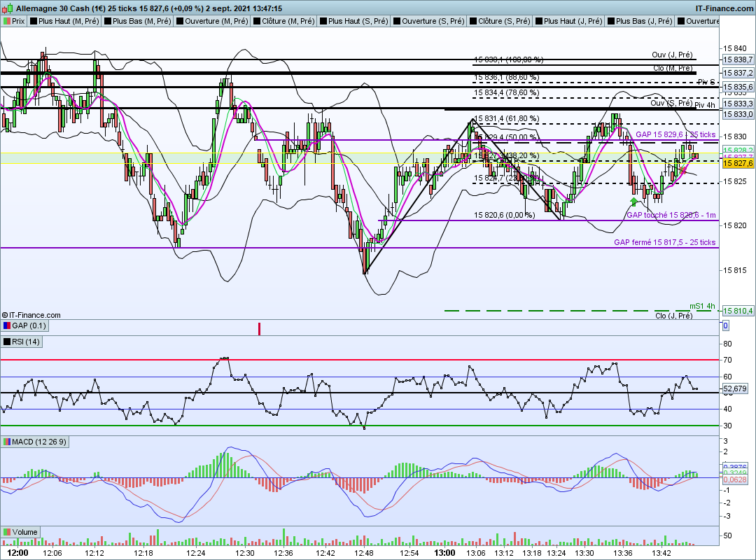Click the yellow 15 827,6 current price tag
Screen dimensions: 756x560
click(x=738, y=164)
